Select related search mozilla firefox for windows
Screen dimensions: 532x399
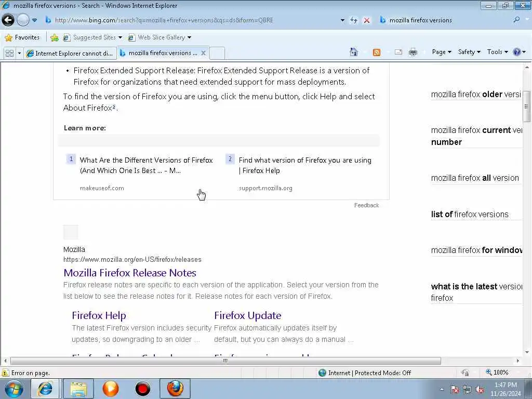(x=476, y=250)
